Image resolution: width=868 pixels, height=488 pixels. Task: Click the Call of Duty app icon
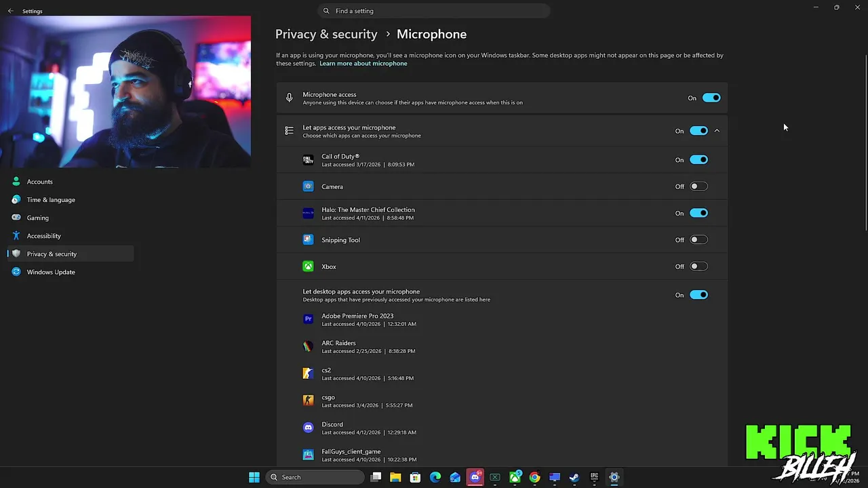coord(308,160)
